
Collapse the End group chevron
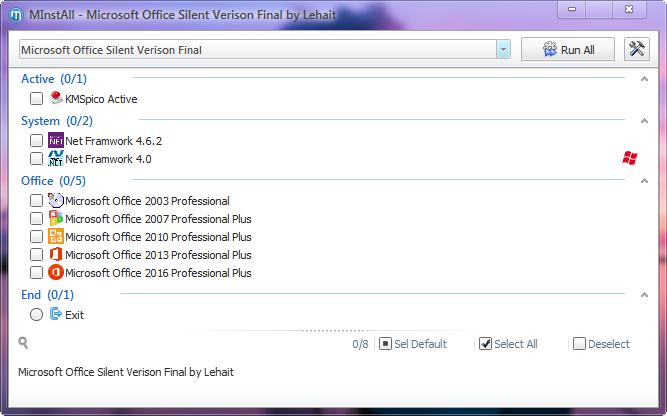[x=644, y=295]
